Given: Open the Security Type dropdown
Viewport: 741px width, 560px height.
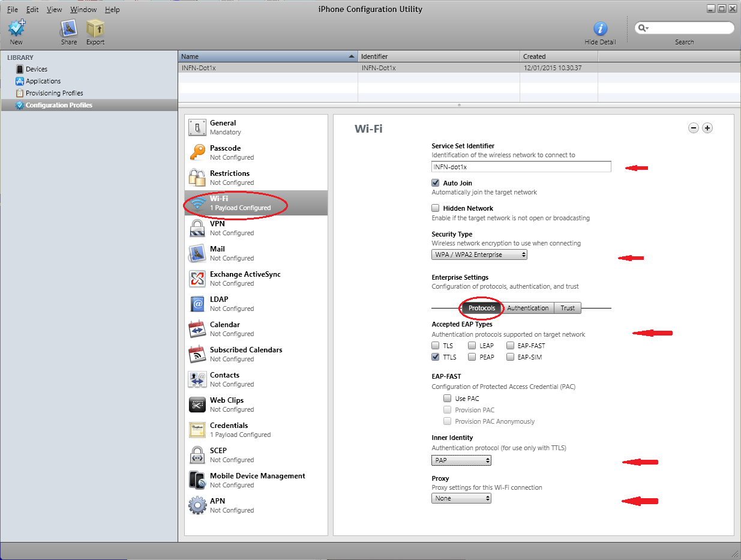Looking at the screenshot, I should tap(479, 254).
